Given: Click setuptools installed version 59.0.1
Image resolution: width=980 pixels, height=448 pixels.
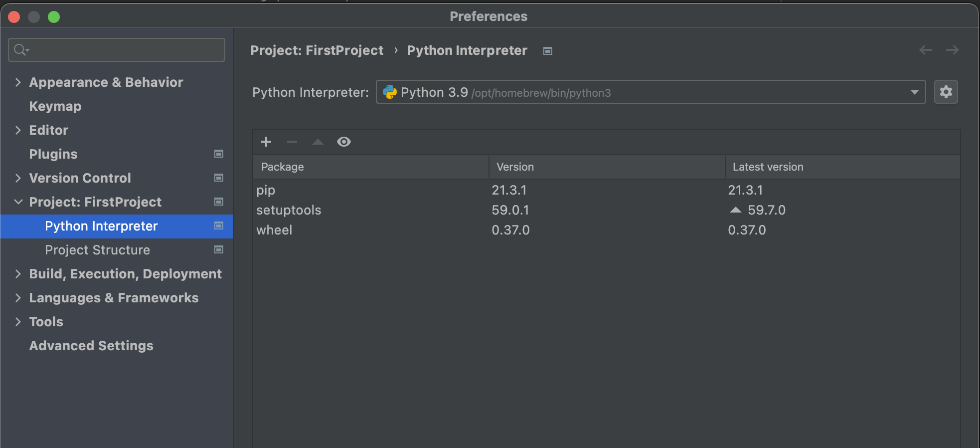Looking at the screenshot, I should [510, 210].
